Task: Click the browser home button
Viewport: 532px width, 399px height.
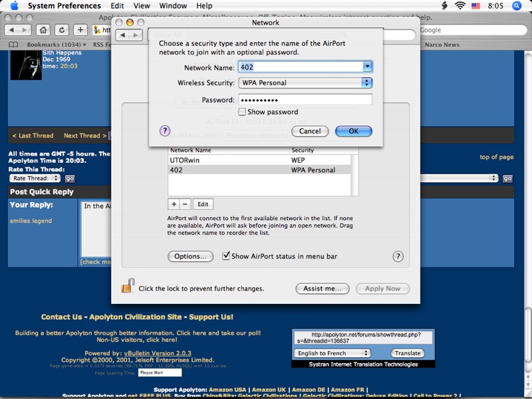Action: click(x=43, y=30)
